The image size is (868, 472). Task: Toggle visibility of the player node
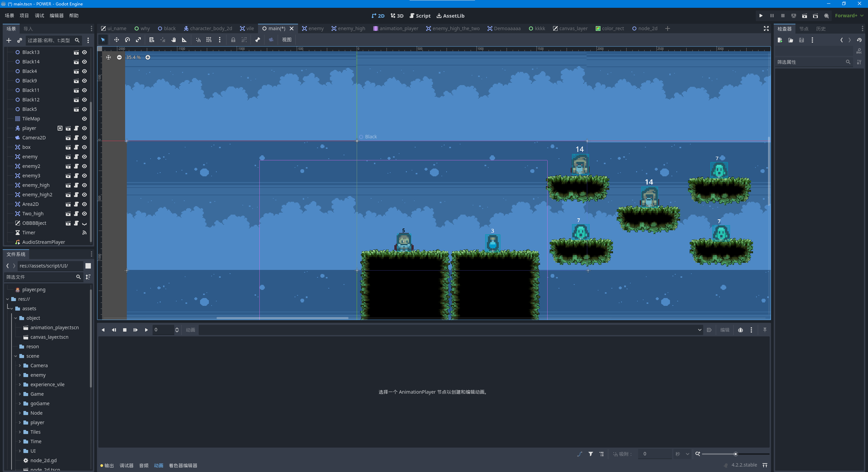point(84,128)
